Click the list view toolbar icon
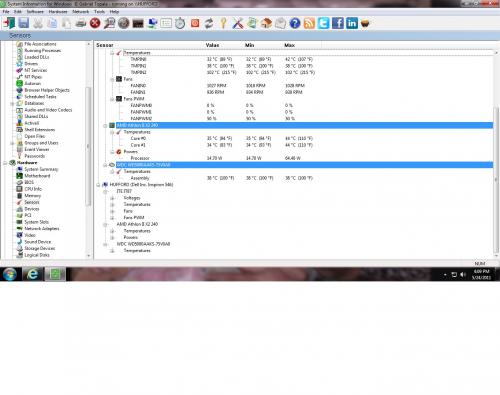This screenshot has height=395, width=500. 166,23
